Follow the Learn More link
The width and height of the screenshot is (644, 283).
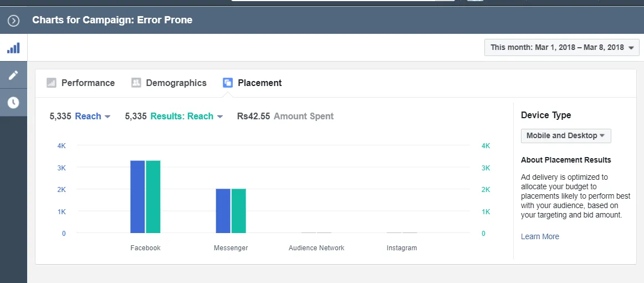point(540,236)
